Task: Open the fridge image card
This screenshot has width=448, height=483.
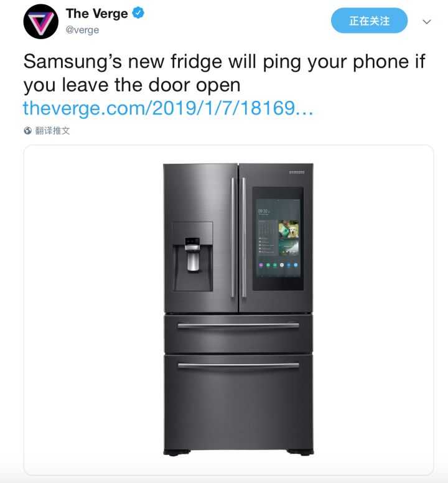Action: [229, 310]
